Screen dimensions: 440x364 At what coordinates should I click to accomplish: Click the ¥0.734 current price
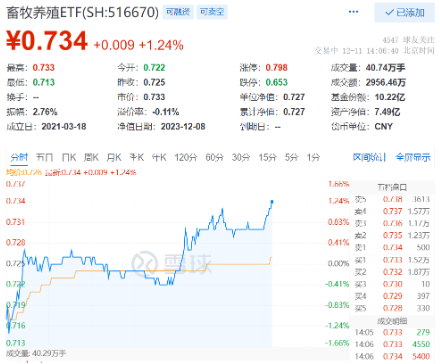tap(47, 41)
